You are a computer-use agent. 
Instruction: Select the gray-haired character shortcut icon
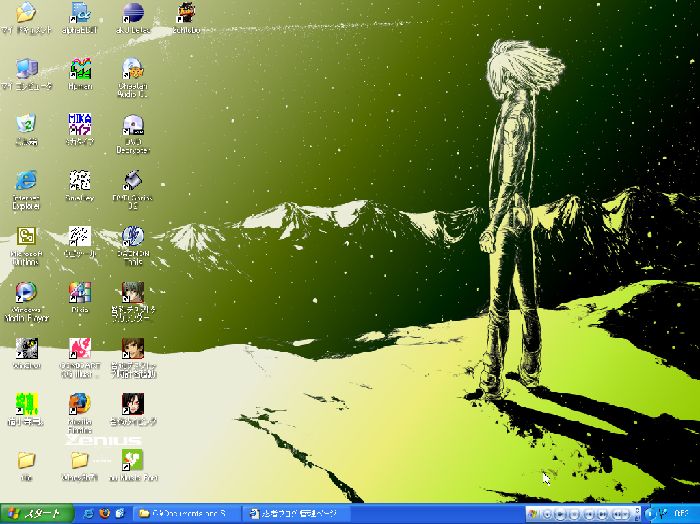click(133, 292)
